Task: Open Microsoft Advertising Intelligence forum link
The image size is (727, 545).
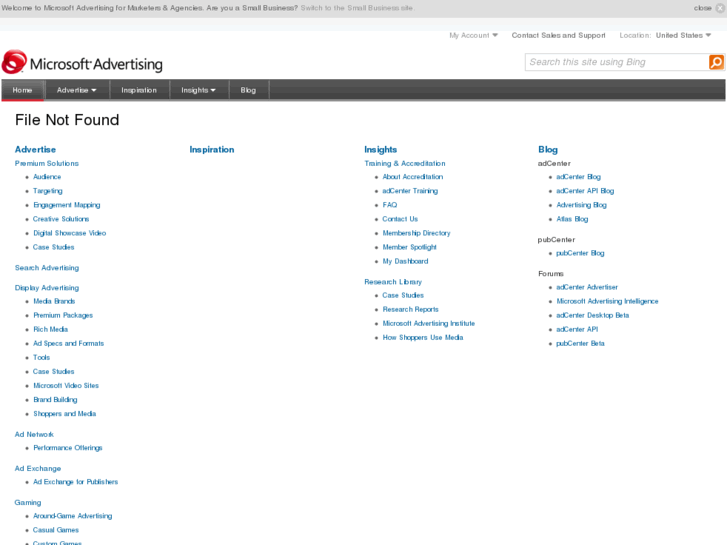Action: tap(607, 301)
